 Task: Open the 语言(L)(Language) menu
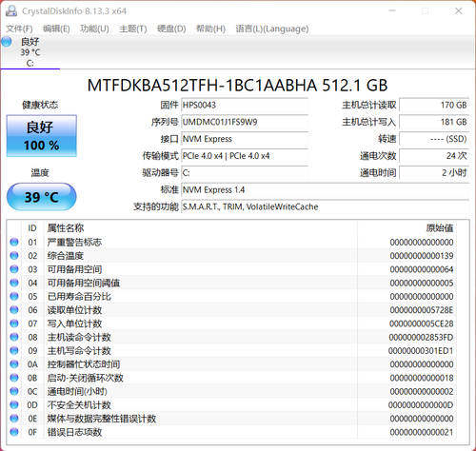click(x=272, y=29)
